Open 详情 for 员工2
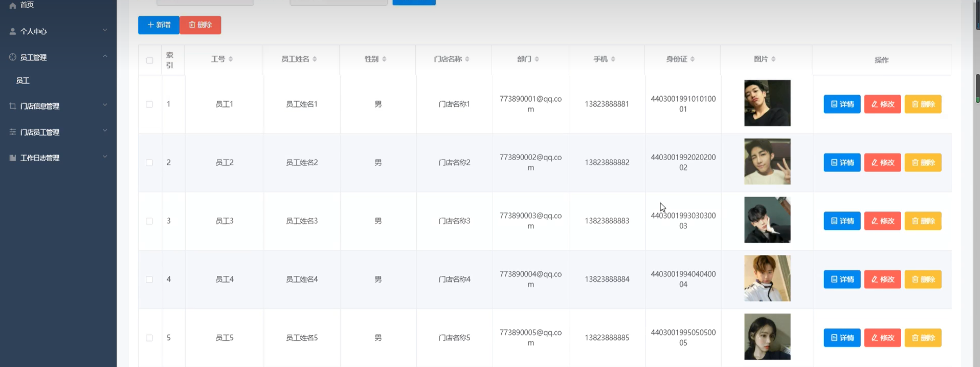The height and width of the screenshot is (367, 980). point(842,162)
